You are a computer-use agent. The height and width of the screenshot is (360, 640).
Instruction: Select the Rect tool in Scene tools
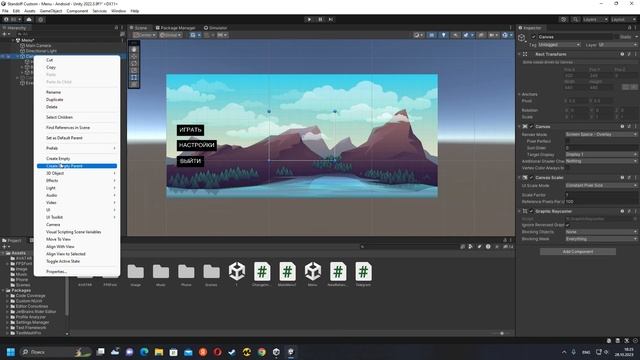[134, 77]
